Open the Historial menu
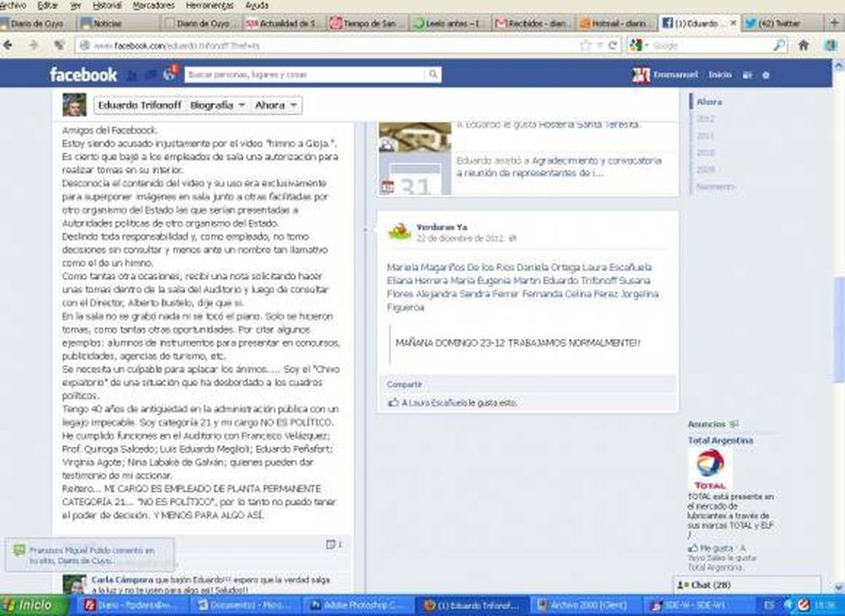The width and height of the screenshot is (845, 616). coord(106,5)
